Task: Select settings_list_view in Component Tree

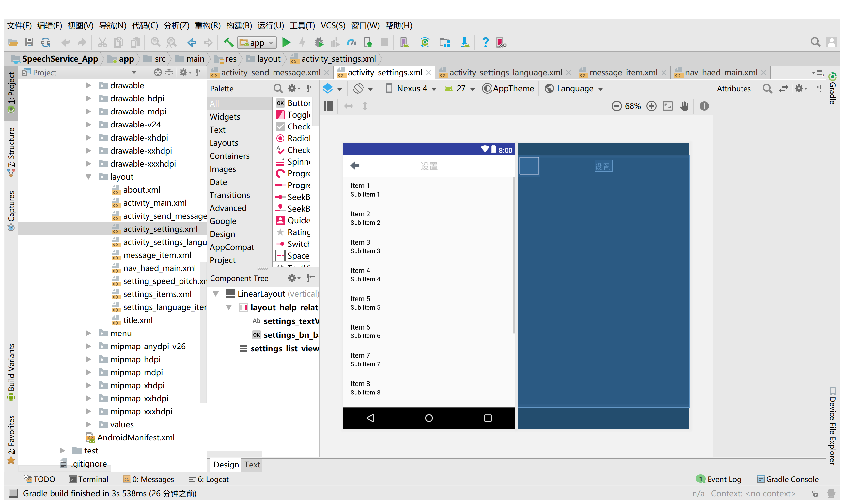Action: coord(284,348)
